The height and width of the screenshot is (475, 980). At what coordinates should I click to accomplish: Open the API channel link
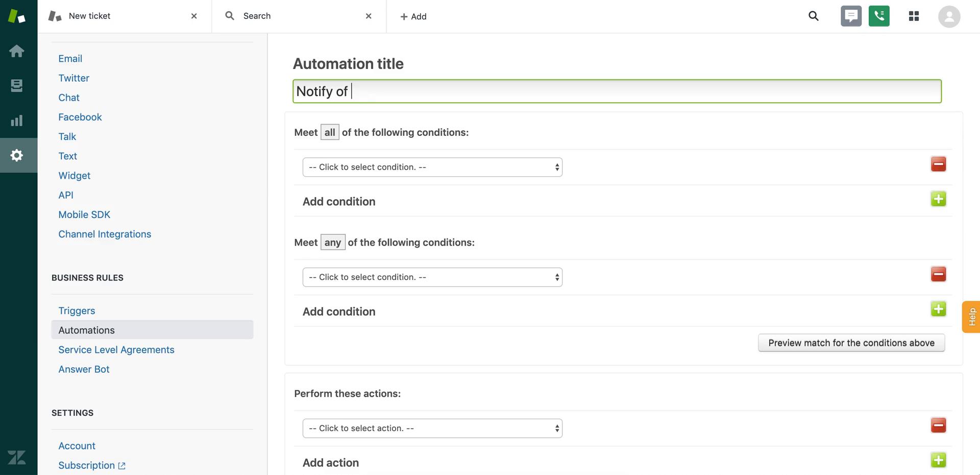[66, 195]
